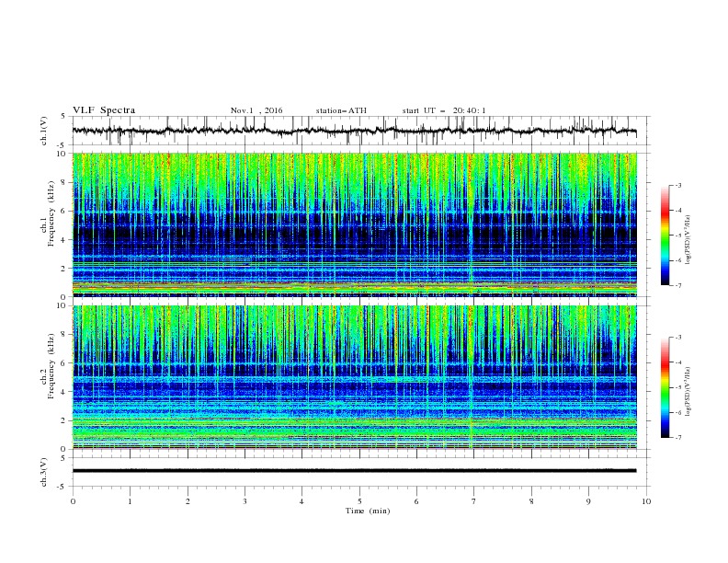Viewport: 728px width, 563px height.
Task: Click the 'ch.1(V)' waveform axis label
Action: point(44,131)
